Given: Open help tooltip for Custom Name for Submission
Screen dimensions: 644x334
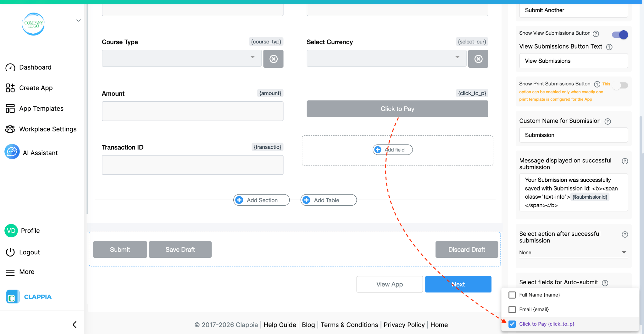Looking at the screenshot, I should point(608,121).
